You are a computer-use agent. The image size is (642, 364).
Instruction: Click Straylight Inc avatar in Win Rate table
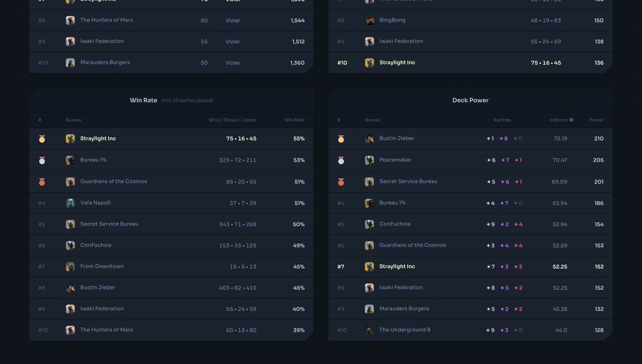[x=70, y=139]
